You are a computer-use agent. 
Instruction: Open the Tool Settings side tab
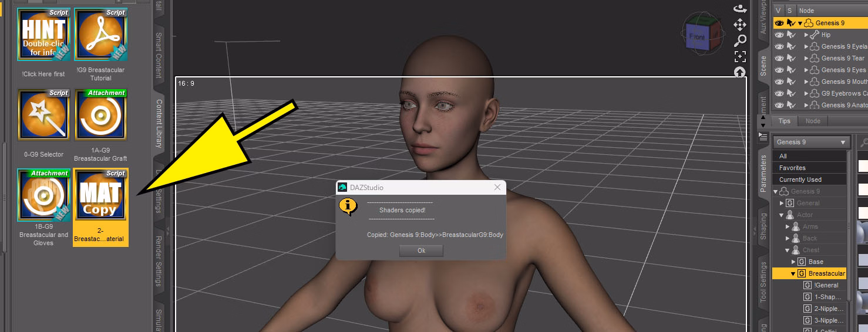763,282
